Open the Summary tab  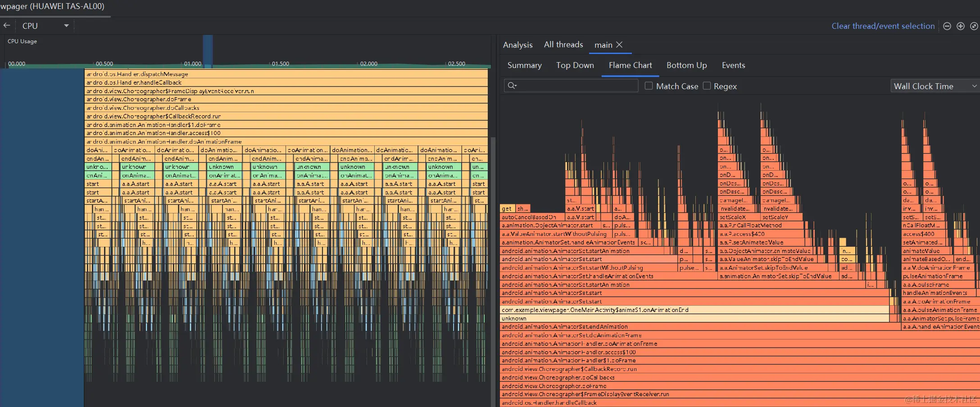525,65
